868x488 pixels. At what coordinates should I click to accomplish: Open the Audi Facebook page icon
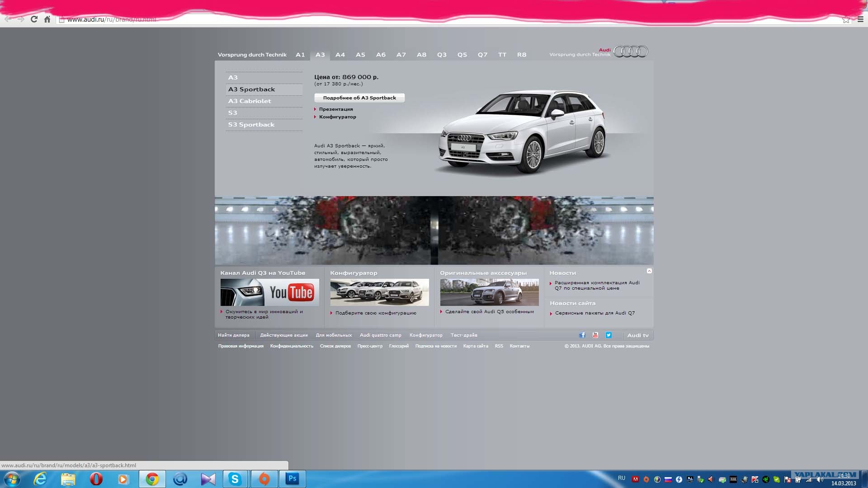582,335
